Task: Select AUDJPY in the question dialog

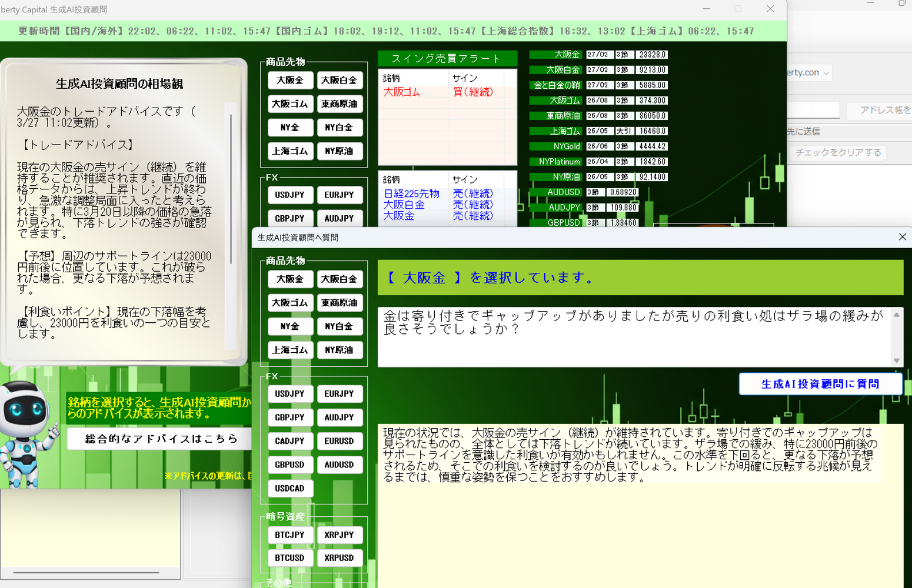Action: (339, 417)
